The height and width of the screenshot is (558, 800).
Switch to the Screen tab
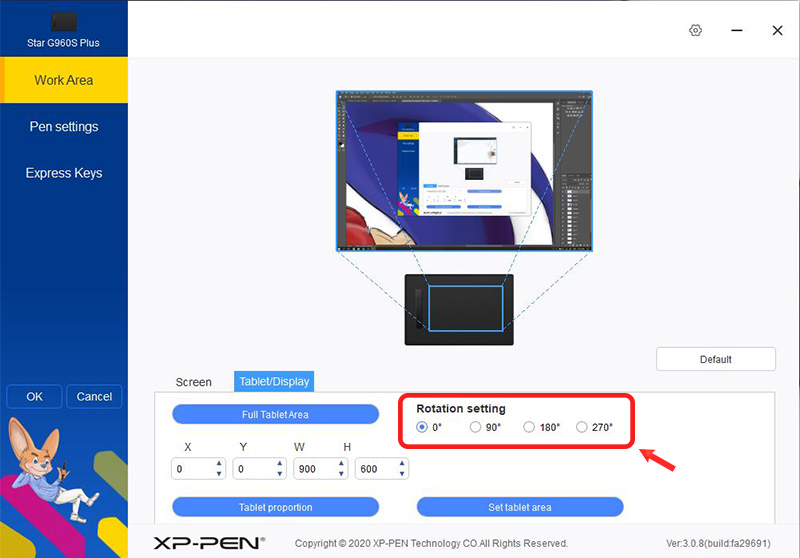point(193,382)
